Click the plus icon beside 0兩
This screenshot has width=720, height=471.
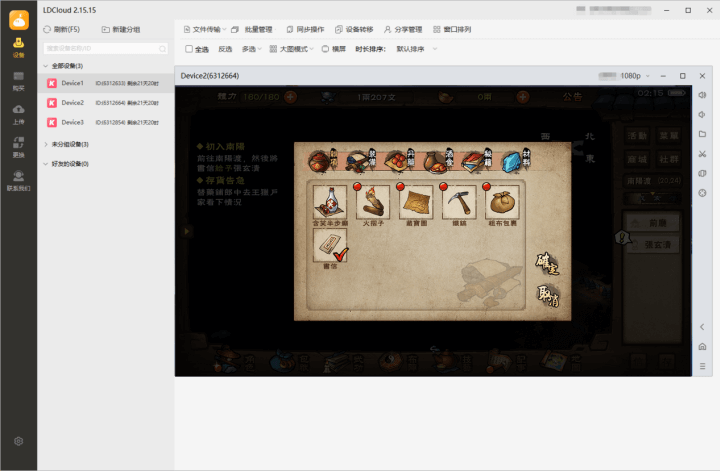523,97
